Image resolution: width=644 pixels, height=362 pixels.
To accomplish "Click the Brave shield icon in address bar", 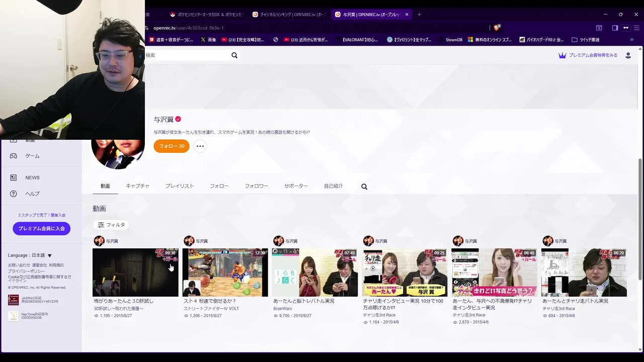I will 496,28.
